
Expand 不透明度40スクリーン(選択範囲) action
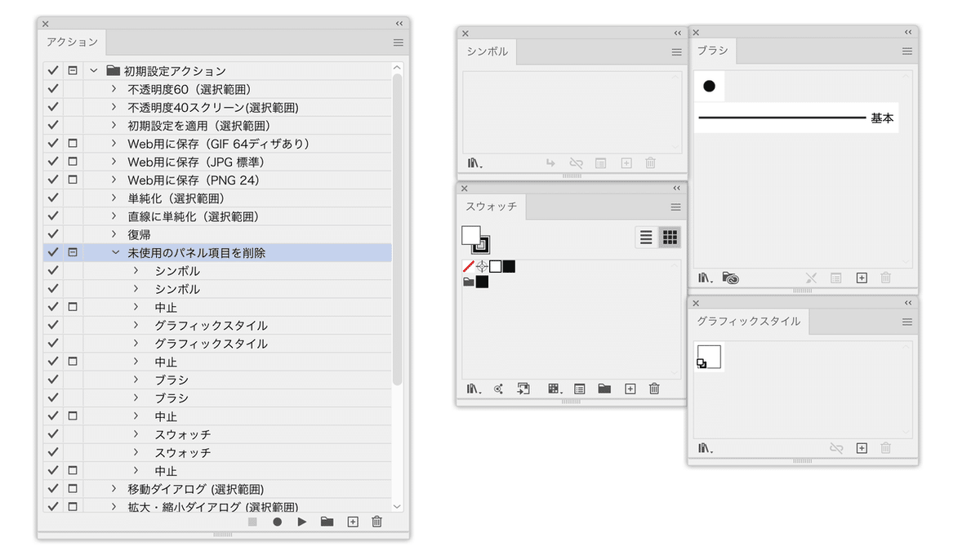114,108
